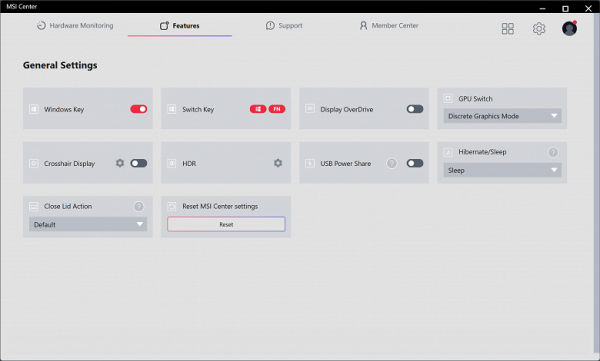Go to the Member Center tab
The width and height of the screenshot is (600, 361).
coord(389,26)
